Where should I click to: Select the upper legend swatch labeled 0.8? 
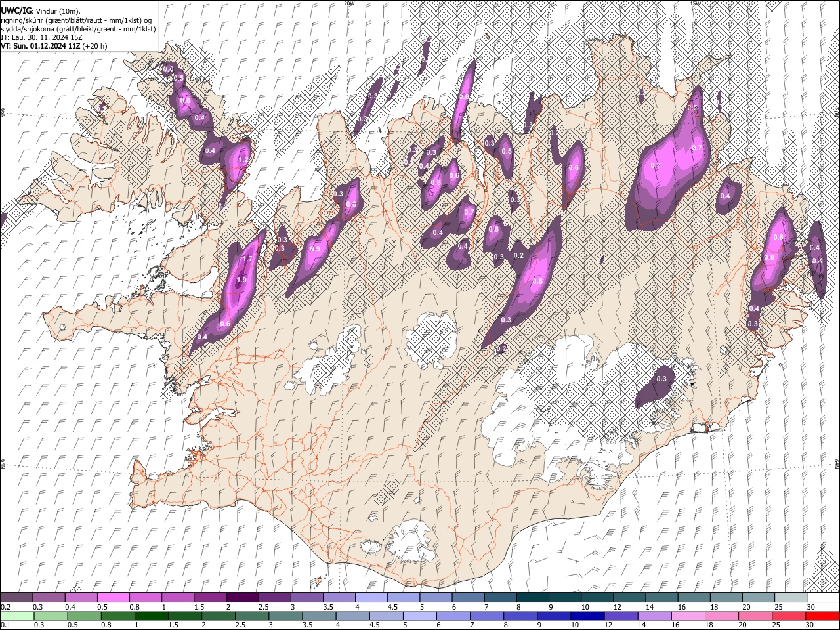tap(145, 598)
